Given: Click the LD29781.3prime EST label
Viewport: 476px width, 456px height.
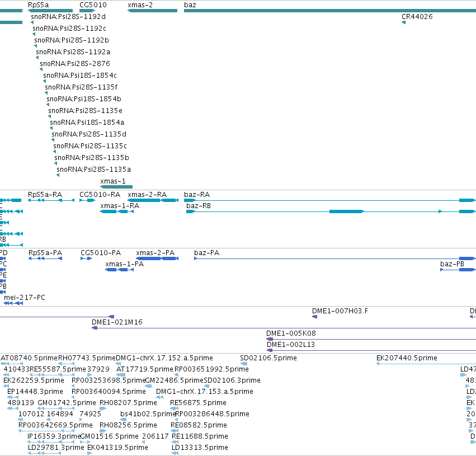Looking at the screenshot, I should tap(56, 448).
